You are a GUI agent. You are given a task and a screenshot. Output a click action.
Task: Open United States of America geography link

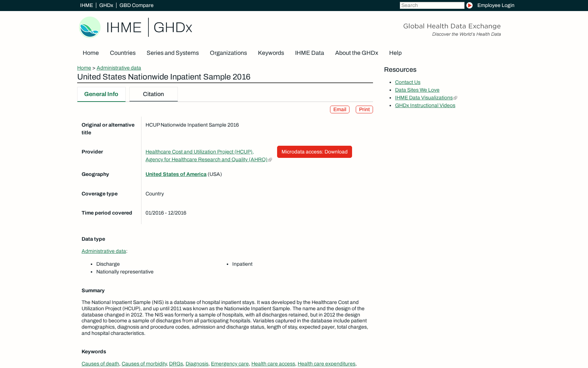click(x=176, y=174)
